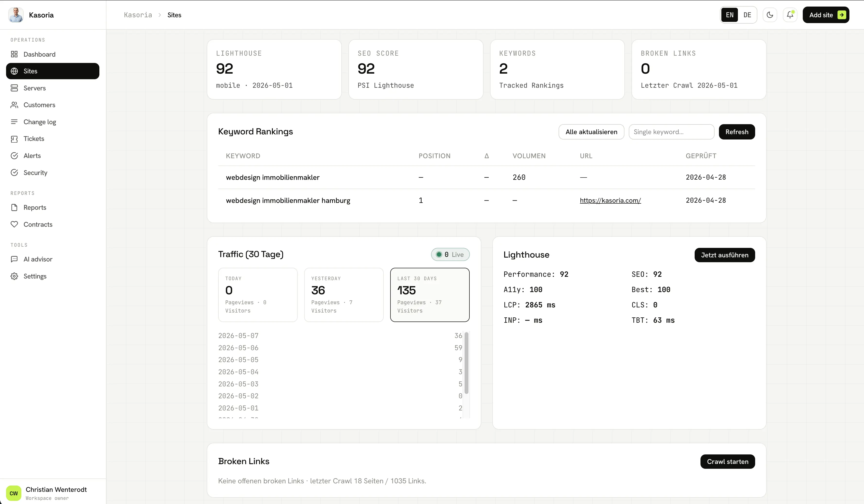Open the https://kasoria.com/ link

(x=610, y=200)
